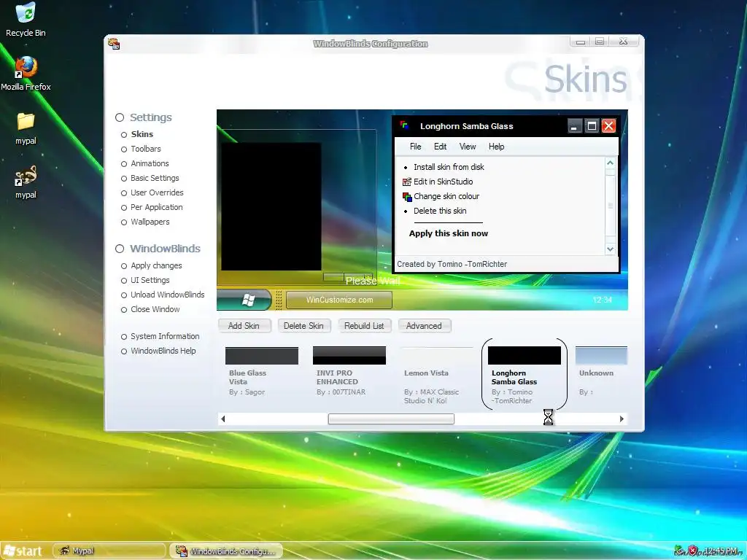Screen dimensions: 747x560
Task: Select the INVI PRO ENHANCED skin thumbnail
Action: tap(349, 356)
